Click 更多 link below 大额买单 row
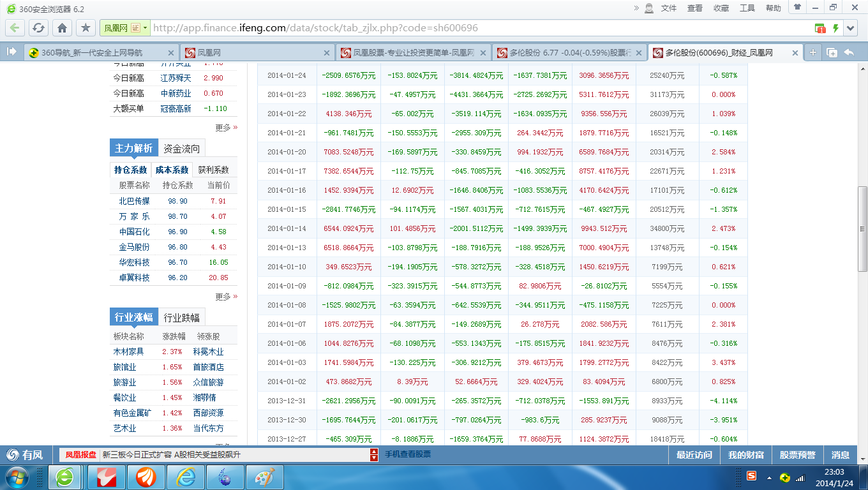Viewport: 868px width, 490px height. coord(226,128)
